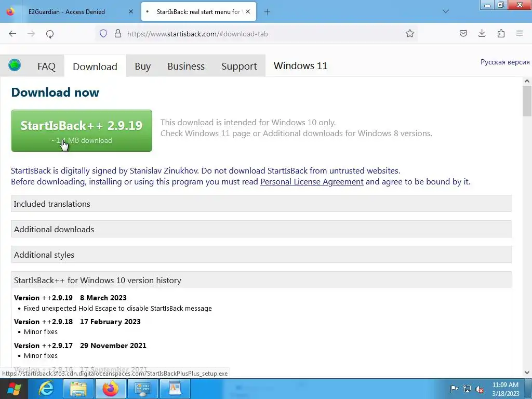
Task: Click the vertical scrollbar thumb
Action: [527, 101]
